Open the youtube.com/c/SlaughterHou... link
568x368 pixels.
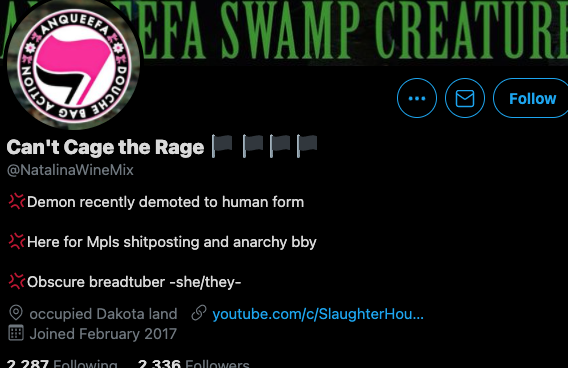(318, 314)
